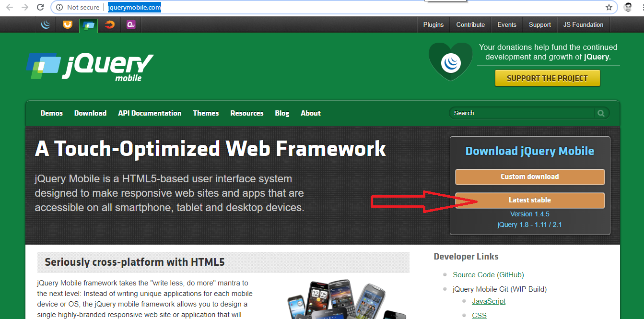Click the jQuery Mobile logo
The width and height of the screenshot is (644, 319).
90,66
